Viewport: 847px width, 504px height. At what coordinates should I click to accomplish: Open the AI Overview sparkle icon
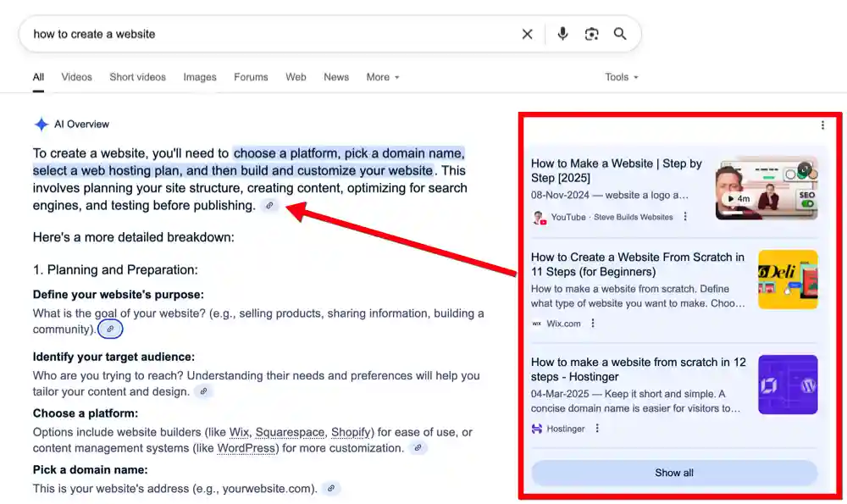[x=41, y=125]
